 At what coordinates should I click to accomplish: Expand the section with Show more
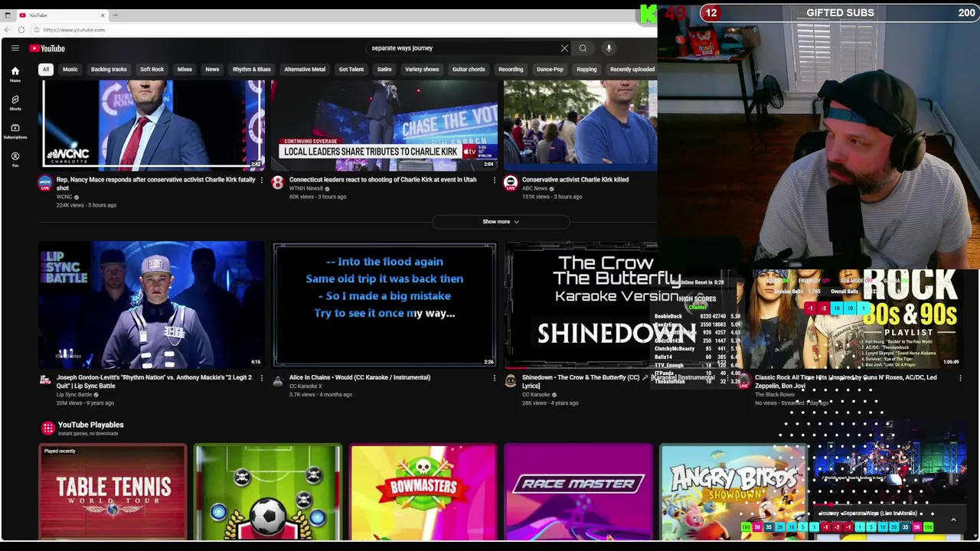coord(501,222)
